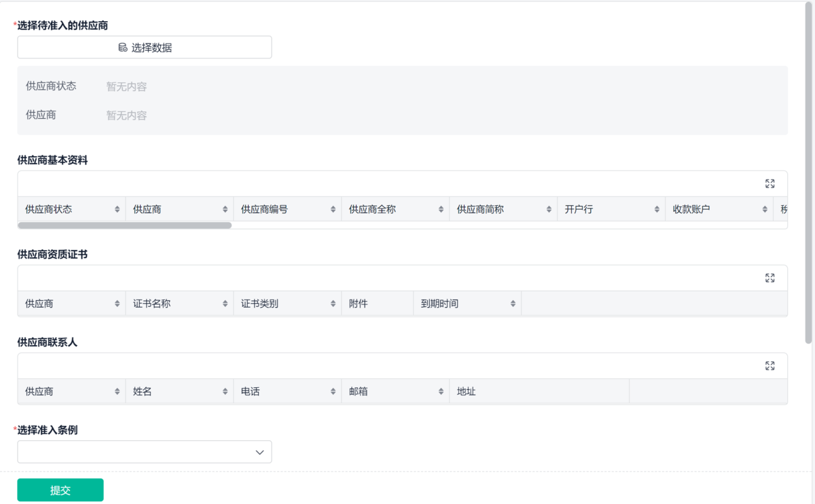815x504 pixels.
Task: Expand the 供应商资质证书 table to fullscreen
Action: (x=769, y=278)
